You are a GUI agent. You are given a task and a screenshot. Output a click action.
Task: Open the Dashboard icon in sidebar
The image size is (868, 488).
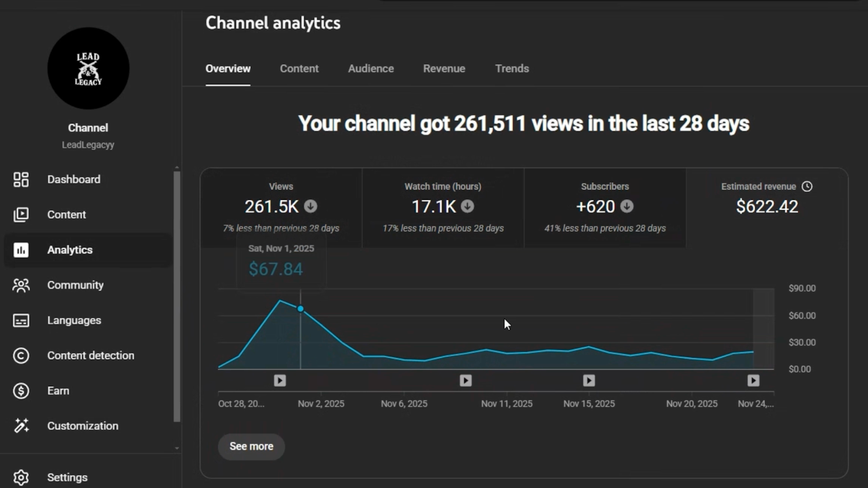21,179
